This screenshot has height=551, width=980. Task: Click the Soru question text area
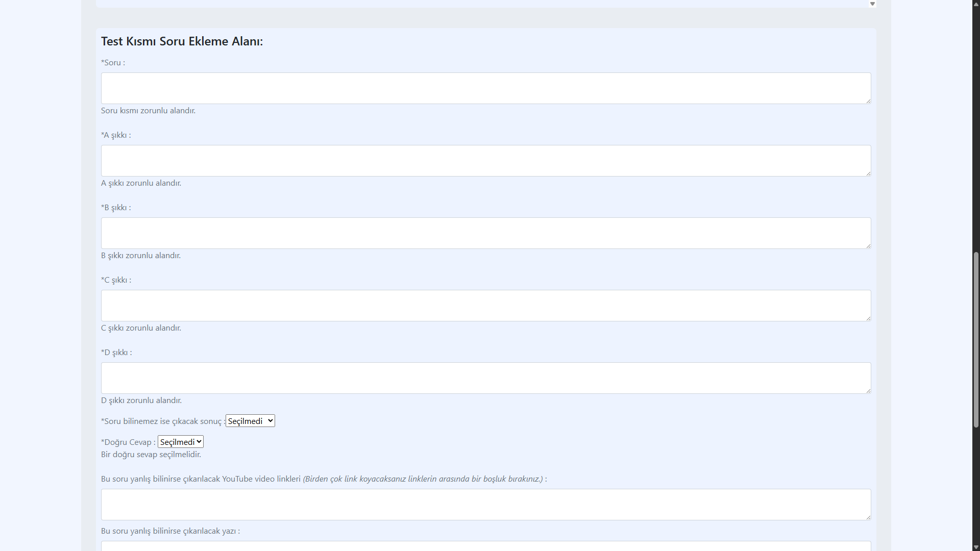point(485,88)
